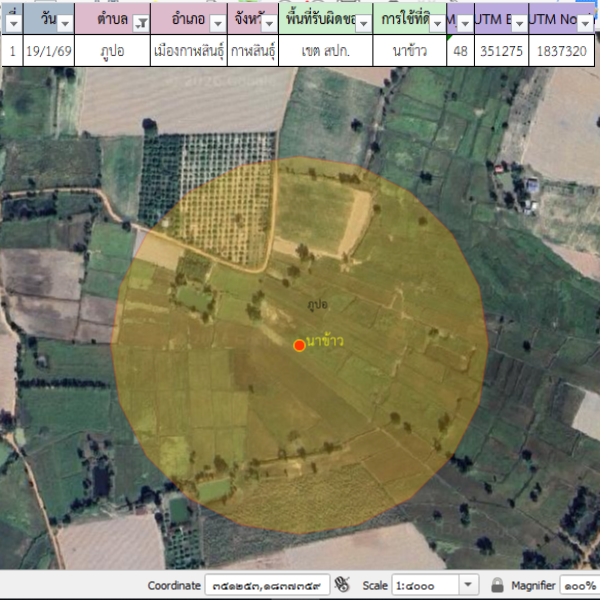Click the Coordinate input field
This screenshot has width=600, height=600.
[267, 584]
